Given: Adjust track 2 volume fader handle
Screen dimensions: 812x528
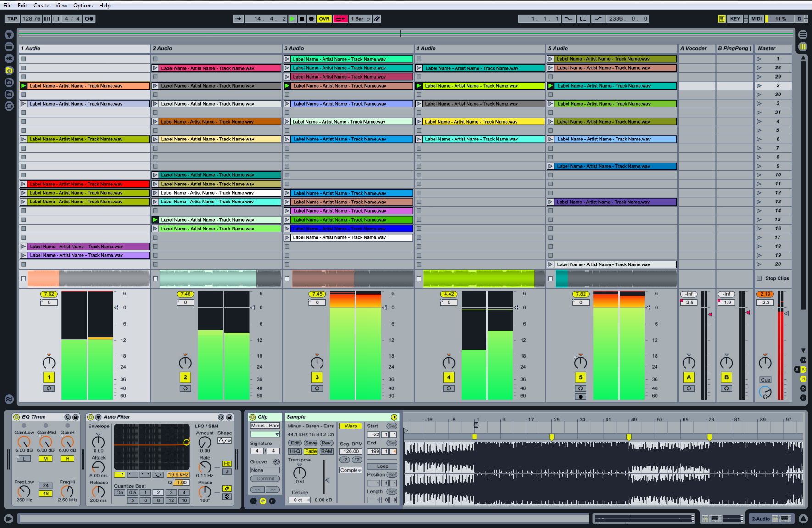Looking at the screenshot, I should tap(252, 308).
